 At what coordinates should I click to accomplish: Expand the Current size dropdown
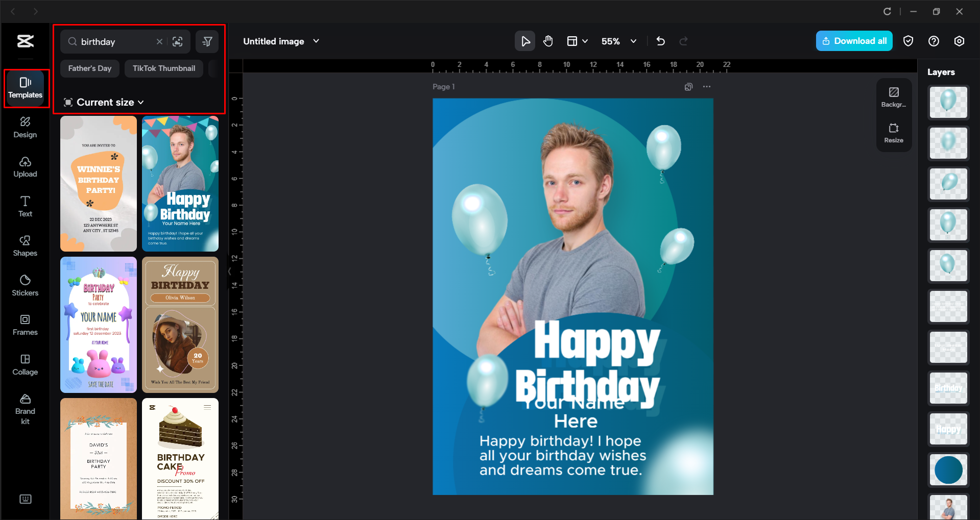point(104,103)
